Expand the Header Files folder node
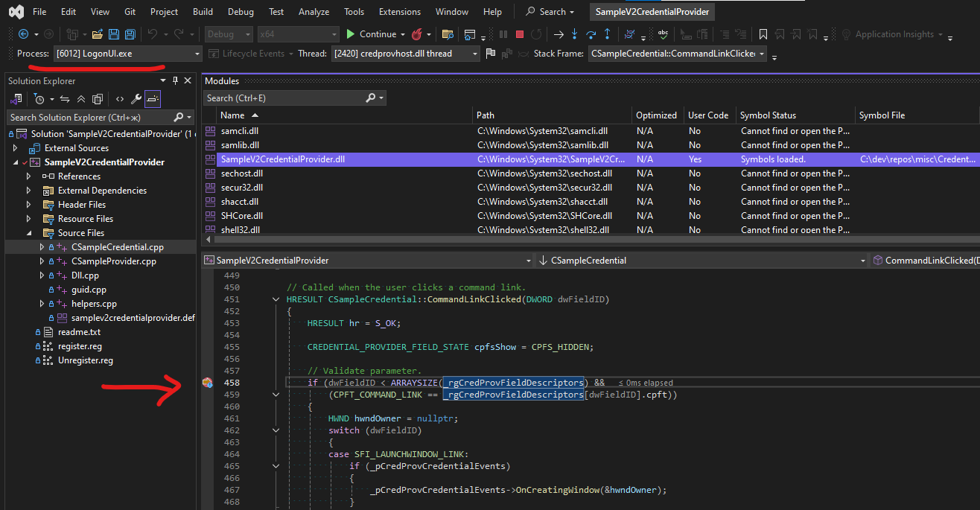 point(29,205)
